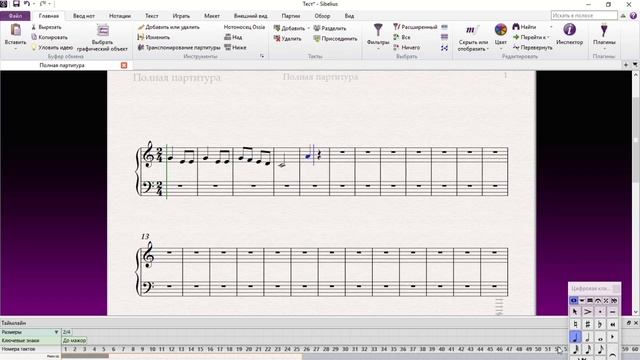This screenshot has height=360, width=640.
Task: Click the save disk icon
Action: [x=16, y=4]
